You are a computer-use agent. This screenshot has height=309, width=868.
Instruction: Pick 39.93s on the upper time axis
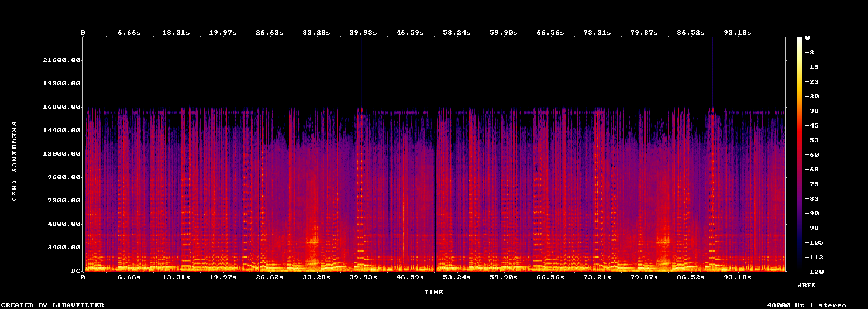[363, 32]
